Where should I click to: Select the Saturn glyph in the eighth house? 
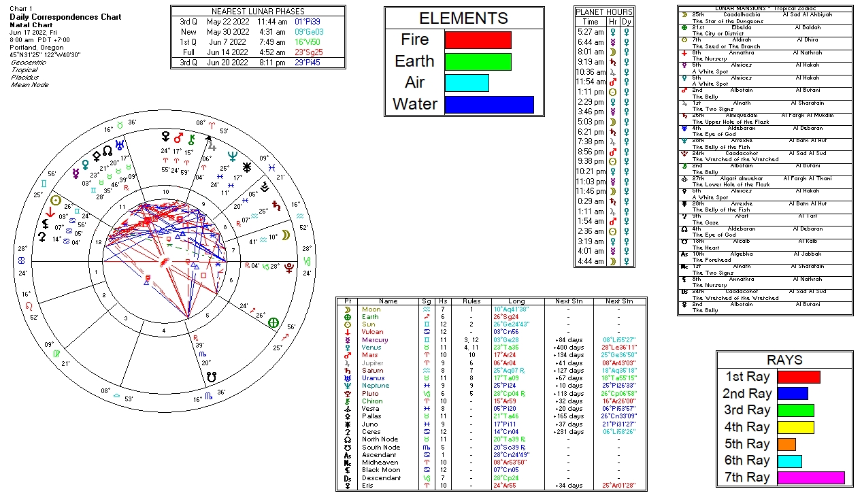[276, 204]
